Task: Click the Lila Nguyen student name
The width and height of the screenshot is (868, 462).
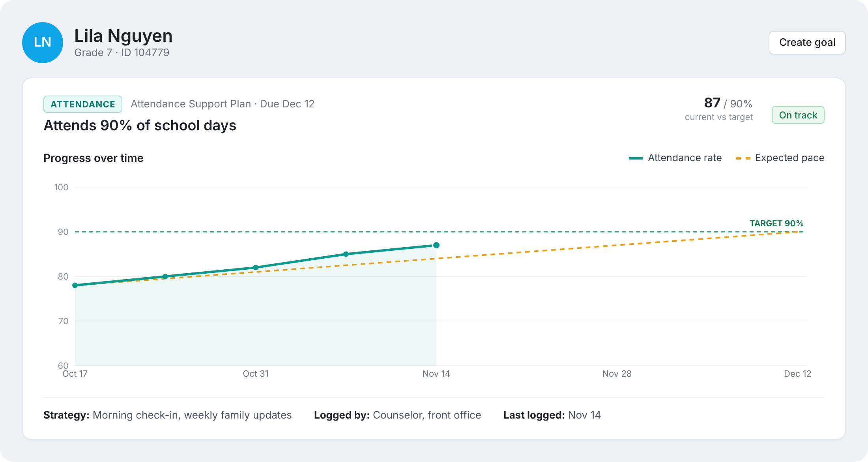Action: (x=123, y=36)
